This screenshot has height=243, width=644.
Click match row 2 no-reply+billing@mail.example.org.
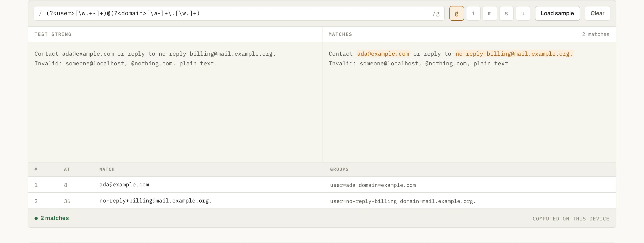pos(322,201)
